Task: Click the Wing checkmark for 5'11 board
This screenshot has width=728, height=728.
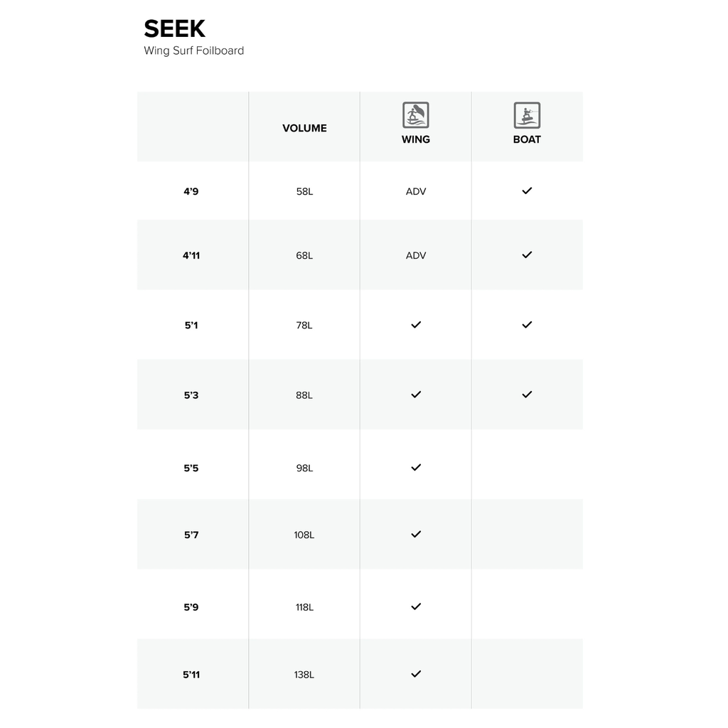Action: (416, 674)
